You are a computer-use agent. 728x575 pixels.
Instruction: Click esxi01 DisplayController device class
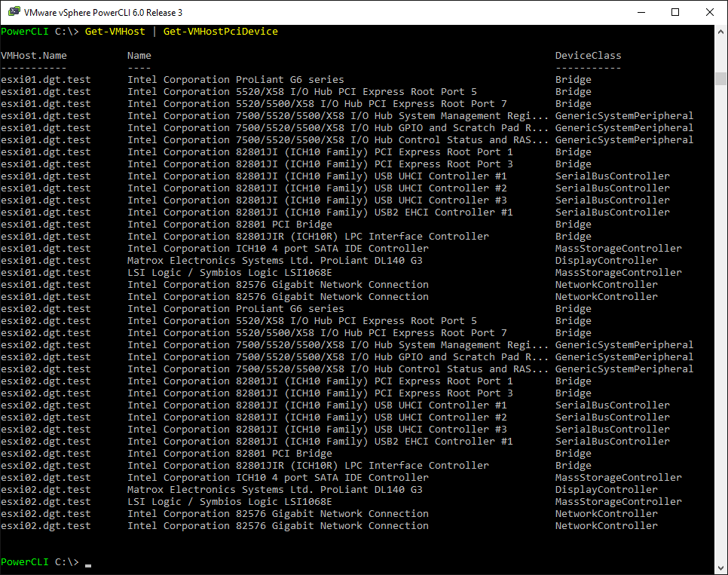coord(607,261)
